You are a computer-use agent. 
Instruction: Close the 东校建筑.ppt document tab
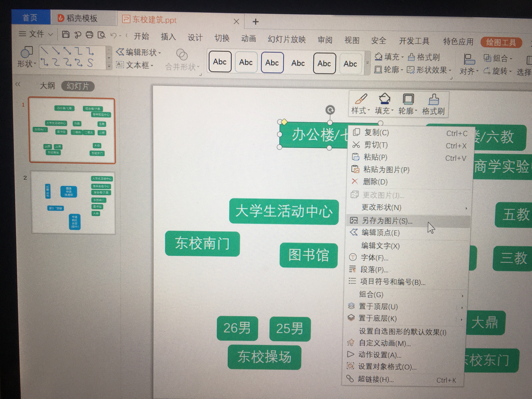coord(236,22)
